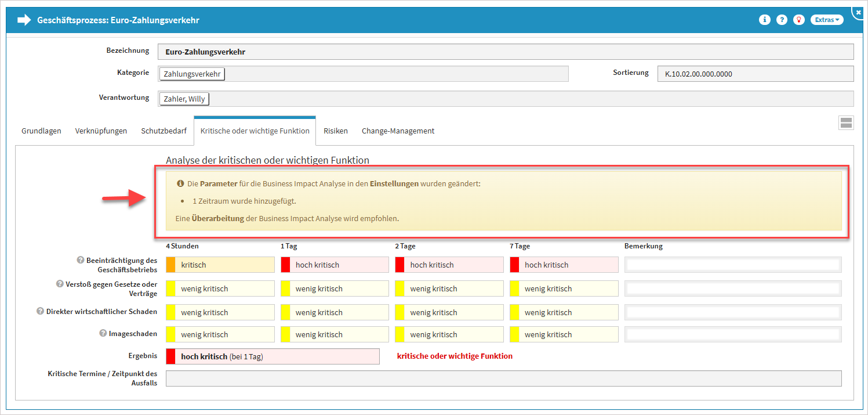Open 7 Tage dropdown for Direkter wirtschaftlicher Schaden
Viewport: 868px width, 415px height.
tap(564, 313)
